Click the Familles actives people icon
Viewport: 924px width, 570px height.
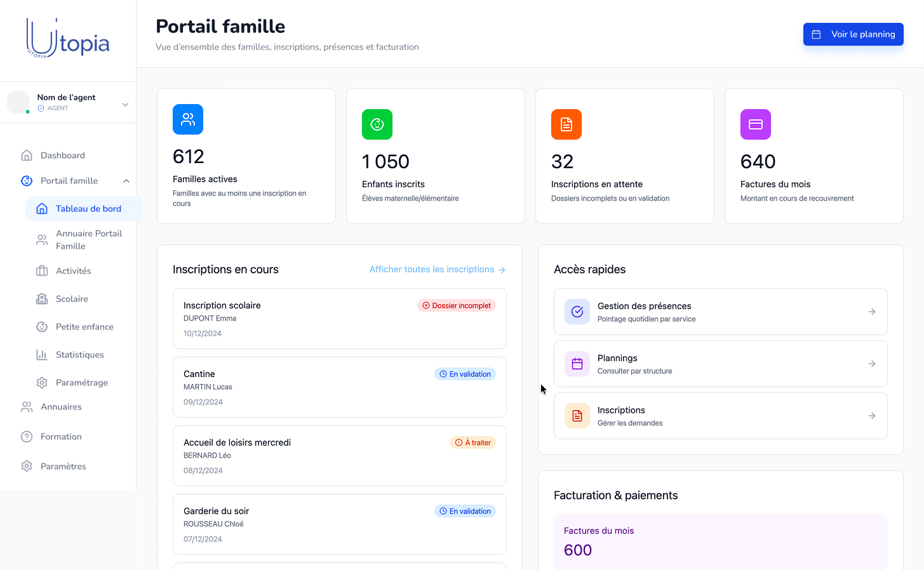click(x=187, y=119)
